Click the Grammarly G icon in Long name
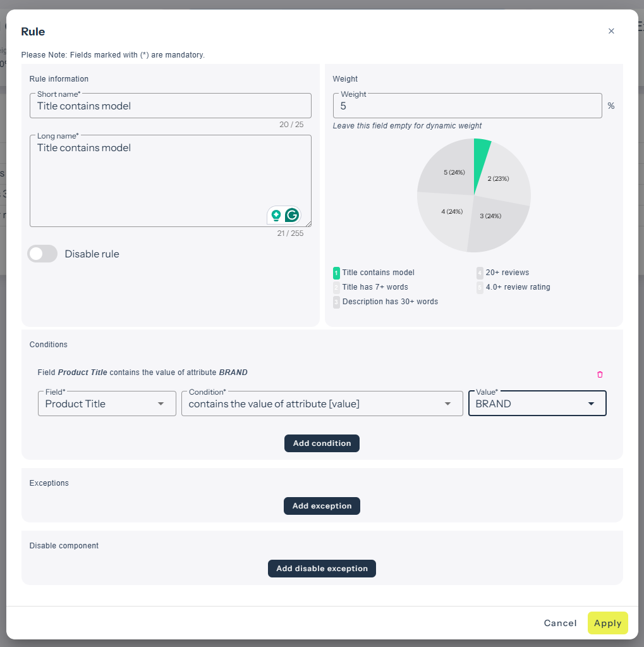This screenshot has height=647, width=644. pos(291,215)
